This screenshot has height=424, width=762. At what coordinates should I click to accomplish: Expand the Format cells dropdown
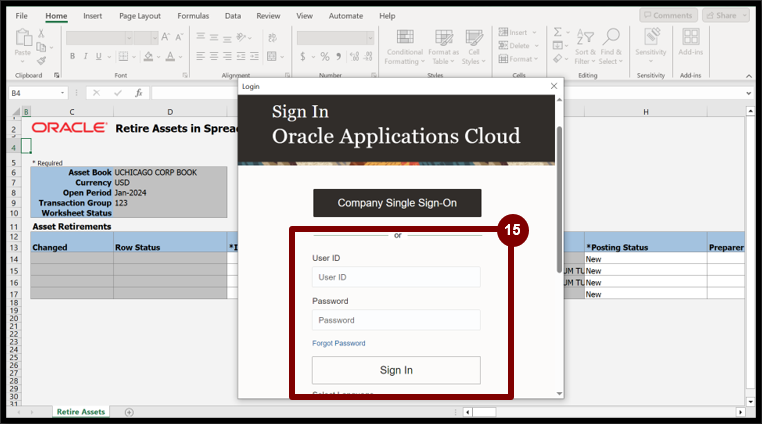pos(536,59)
